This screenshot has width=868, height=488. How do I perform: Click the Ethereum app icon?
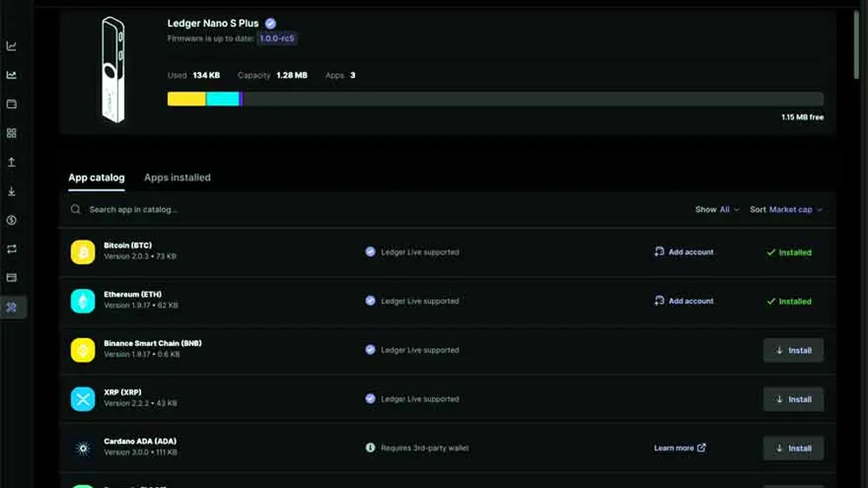point(83,301)
